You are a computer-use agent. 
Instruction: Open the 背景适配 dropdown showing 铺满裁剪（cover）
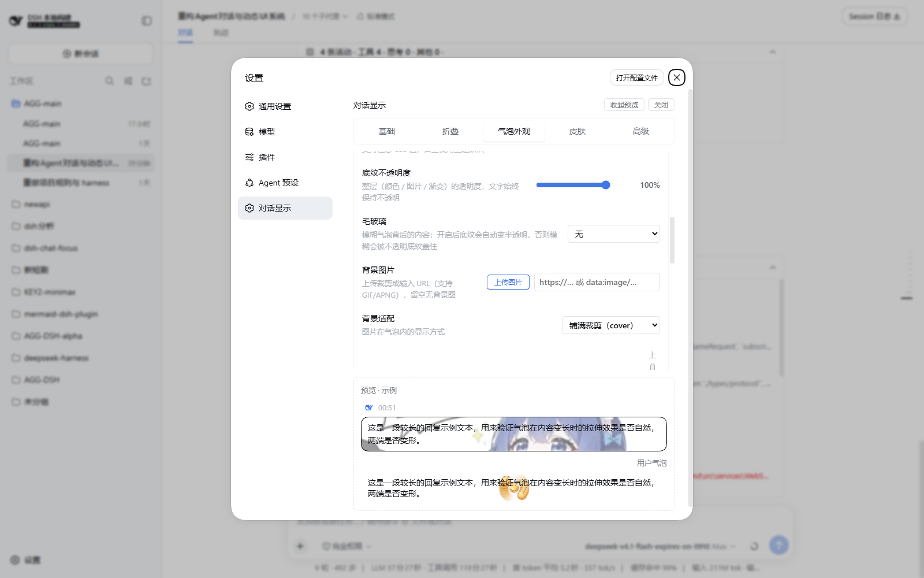coord(611,325)
